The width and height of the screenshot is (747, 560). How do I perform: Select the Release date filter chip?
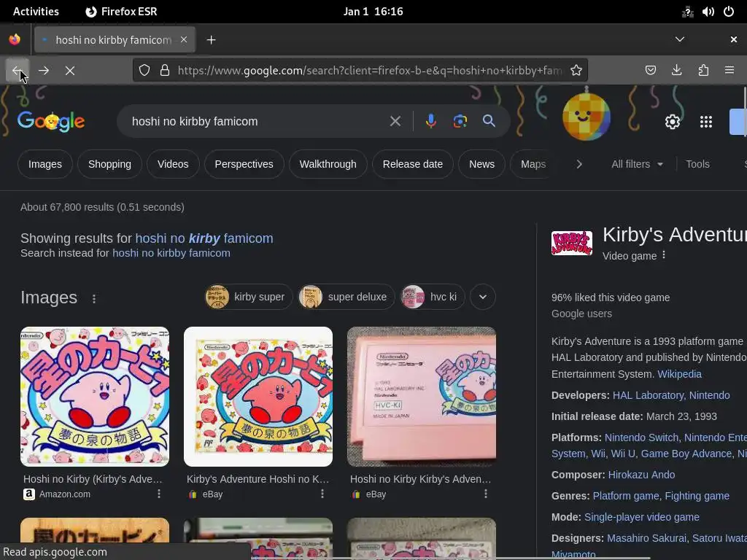pos(413,164)
